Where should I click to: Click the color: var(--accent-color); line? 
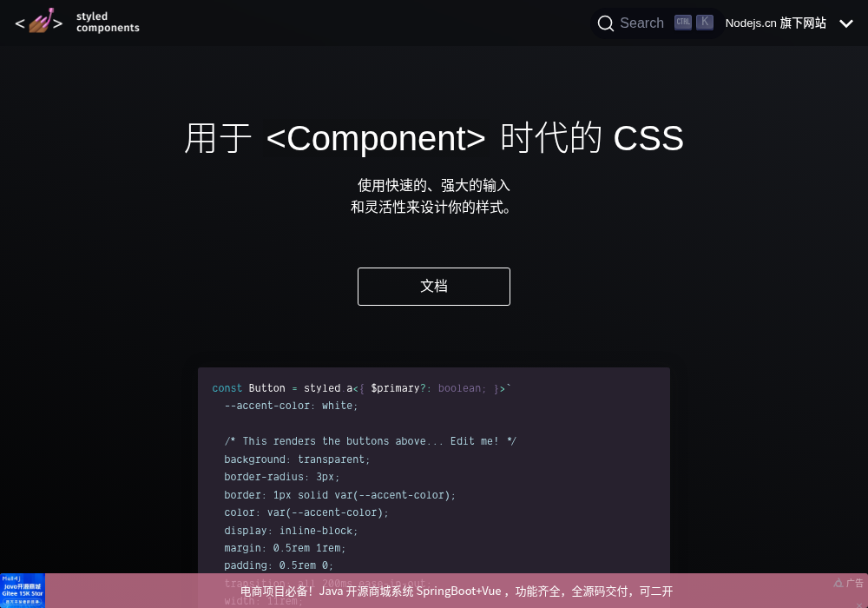click(x=306, y=512)
